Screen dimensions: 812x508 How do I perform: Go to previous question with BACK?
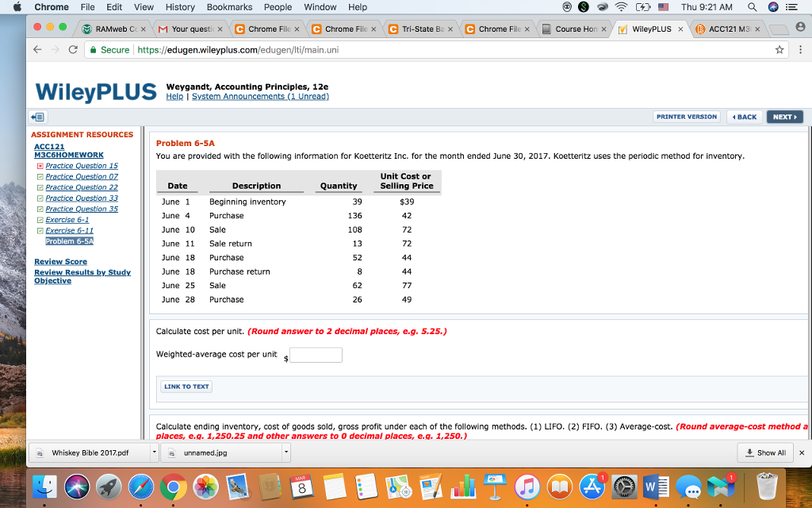click(x=744, y=117)
